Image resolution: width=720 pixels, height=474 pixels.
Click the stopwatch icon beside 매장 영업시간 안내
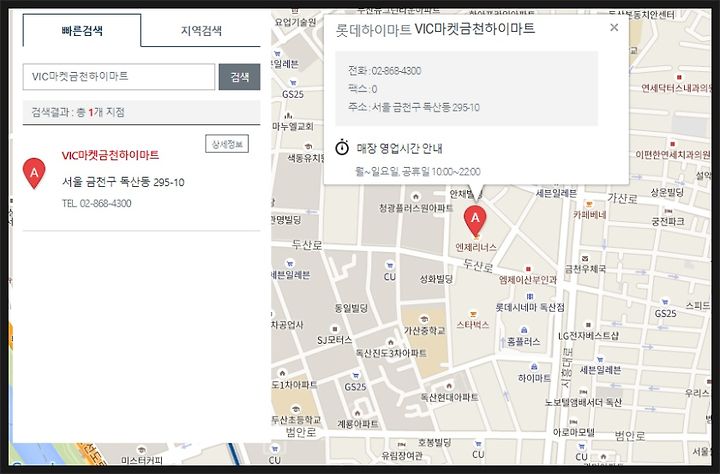point(342,147)
